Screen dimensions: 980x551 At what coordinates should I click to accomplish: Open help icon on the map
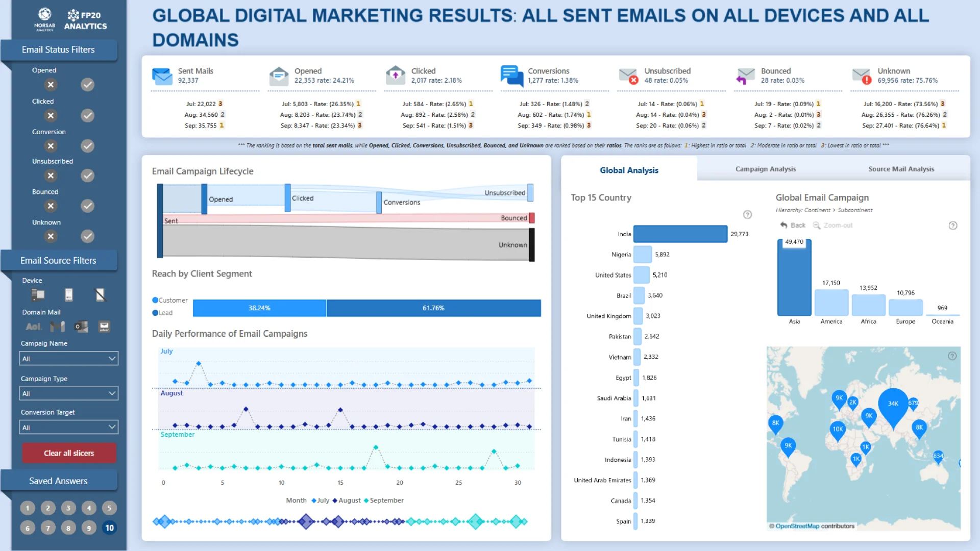952,356
